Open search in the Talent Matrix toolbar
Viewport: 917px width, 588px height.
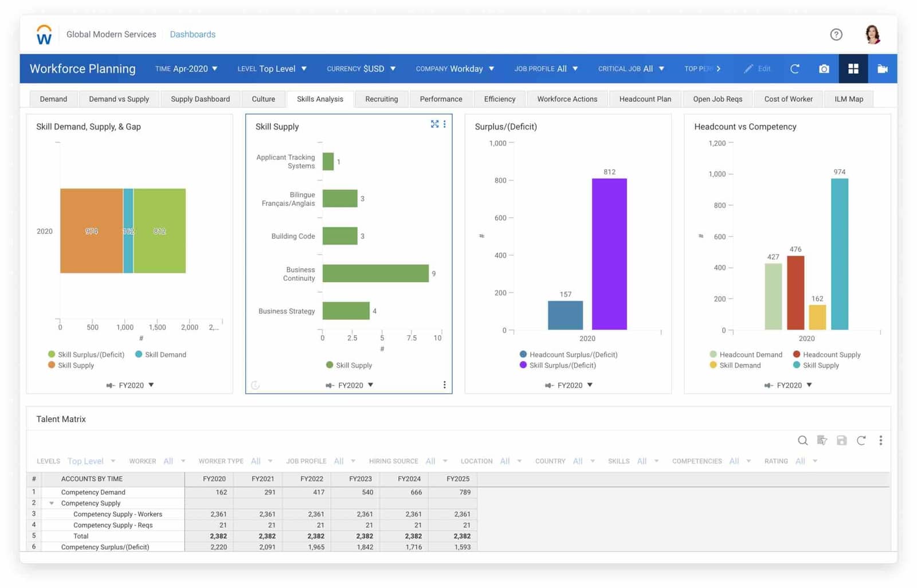(x=802, y=441)
